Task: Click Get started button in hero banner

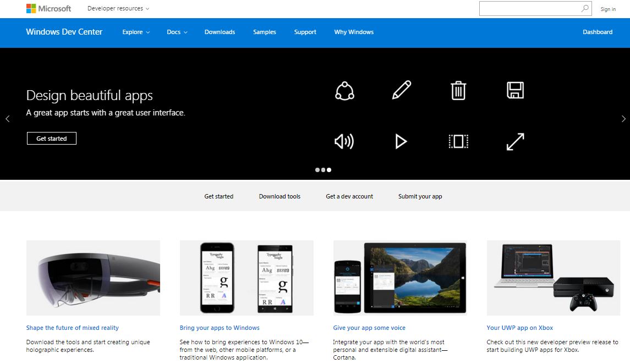Action: (51, 139)
